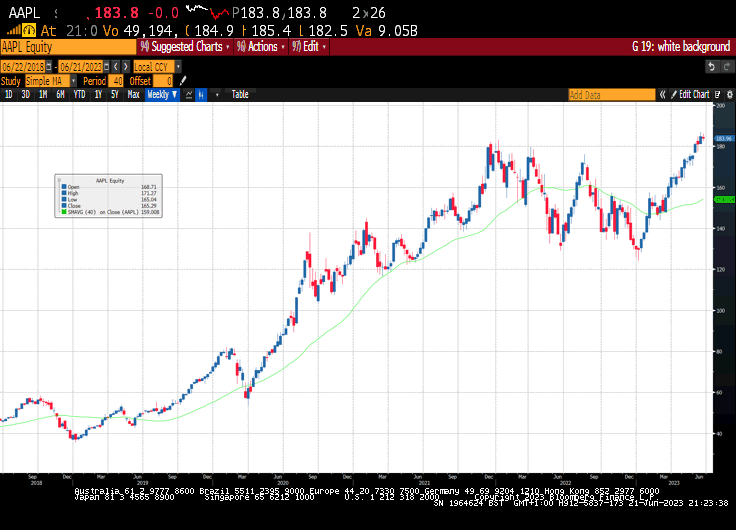The width and height of the screenshot is (736, 530).
Task: Click the Local CCY field
Action: (x=154, y=67)
